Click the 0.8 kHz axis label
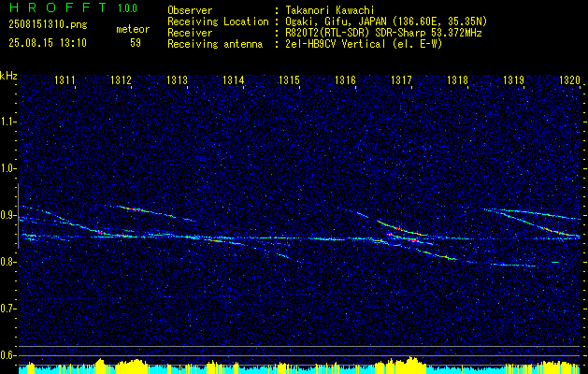The image size is (588, 374). pos(7,262)
